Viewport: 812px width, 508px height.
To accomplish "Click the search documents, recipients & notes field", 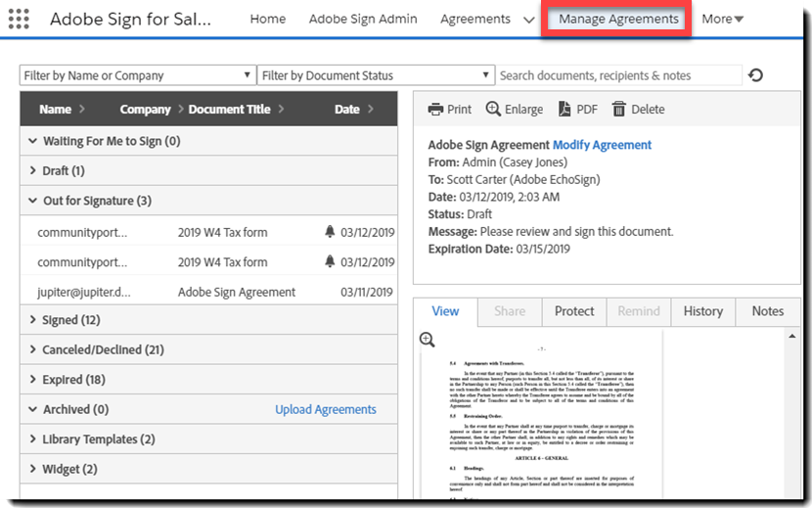I will [619, 75].
